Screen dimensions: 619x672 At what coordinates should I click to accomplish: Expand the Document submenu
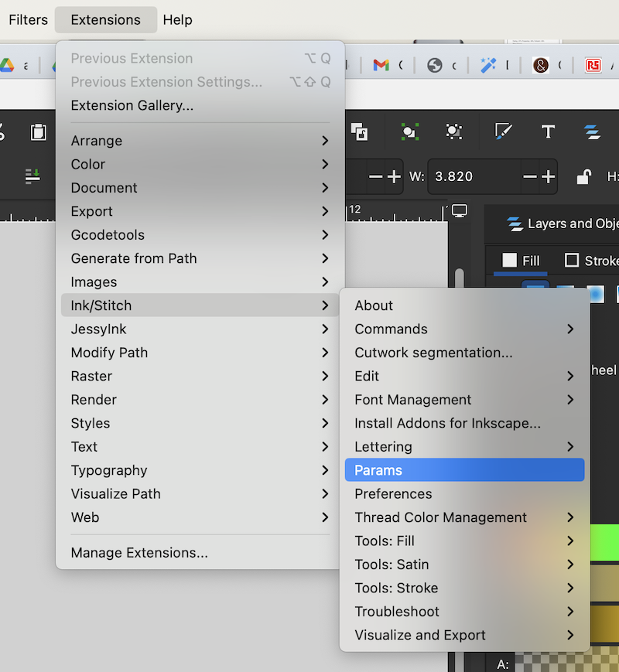200,188
